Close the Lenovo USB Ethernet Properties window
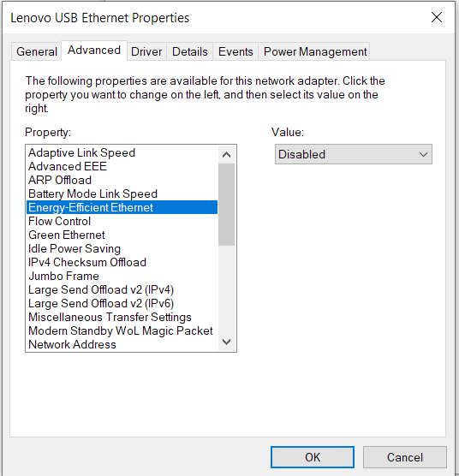 [x=437, y=17]
